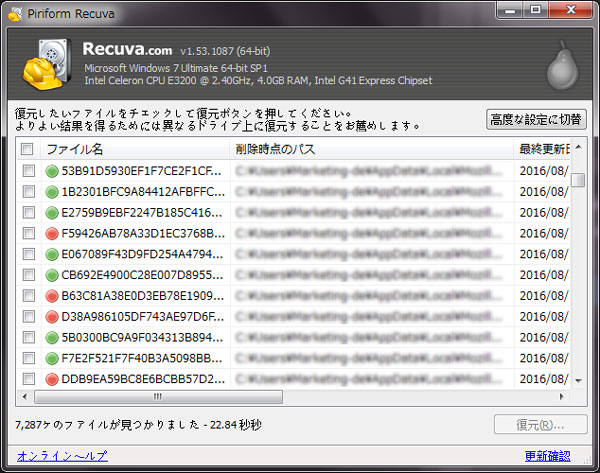Select file name CB692E4900C28E007D8955...
Viewport: 600px width, 473px height.
click(142, 275)
